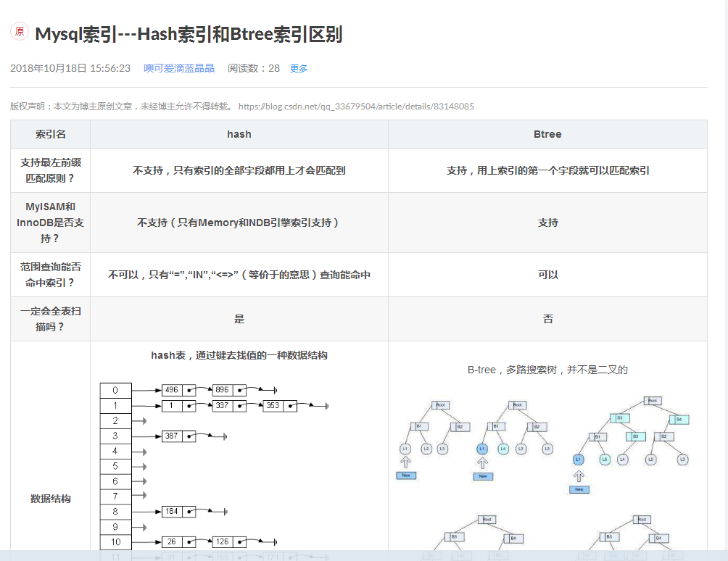This screenshot has height=561, width=728.
Task: Expand the 更多 link
Action: [299, 68]
